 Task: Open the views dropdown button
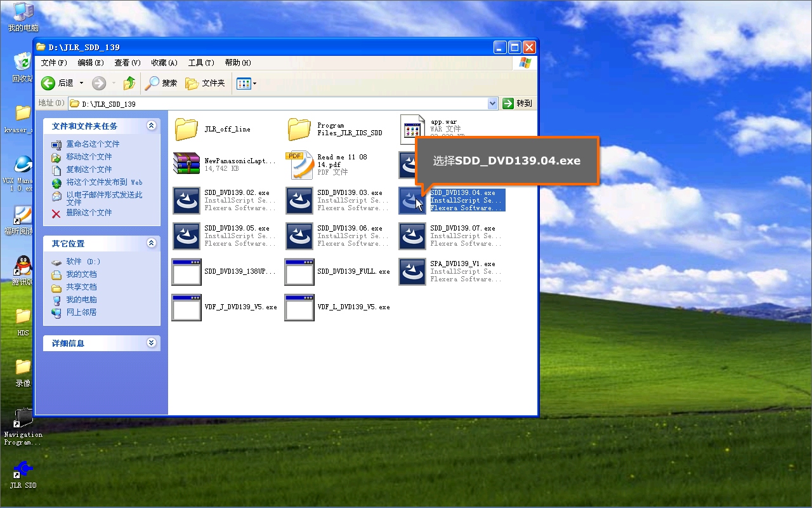[246, 83]
